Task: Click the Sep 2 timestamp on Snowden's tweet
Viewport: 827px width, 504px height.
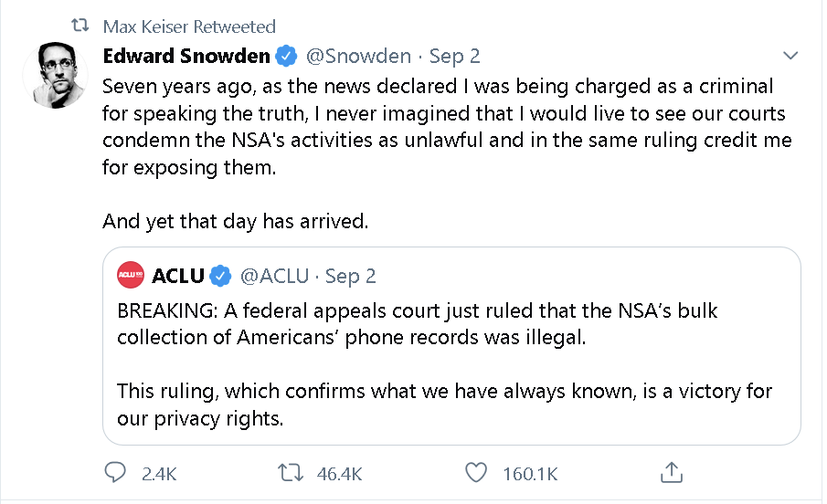Action: 455,57
